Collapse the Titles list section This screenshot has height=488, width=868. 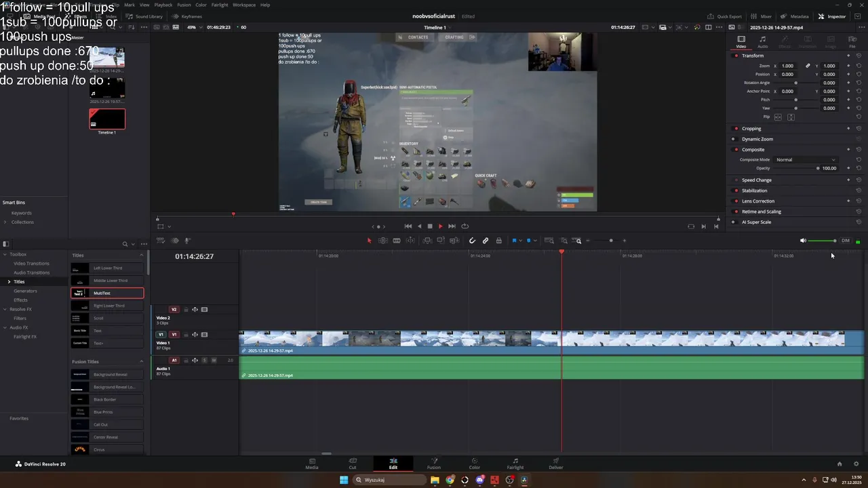pos(142,256)
